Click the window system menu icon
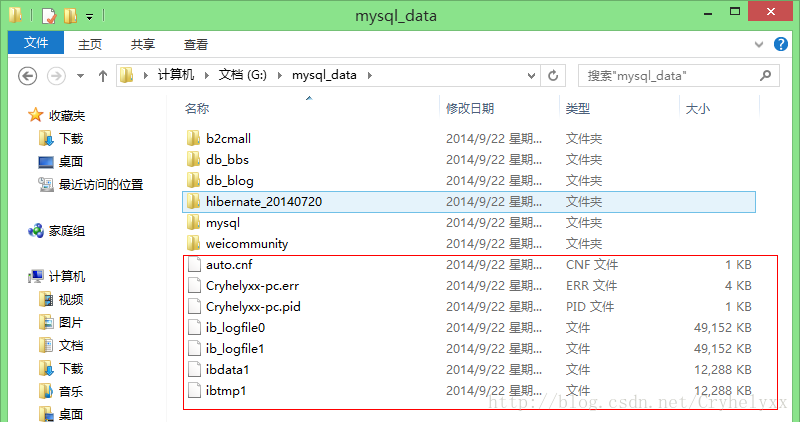The image size is (800, 422). [x=16, y=15]
